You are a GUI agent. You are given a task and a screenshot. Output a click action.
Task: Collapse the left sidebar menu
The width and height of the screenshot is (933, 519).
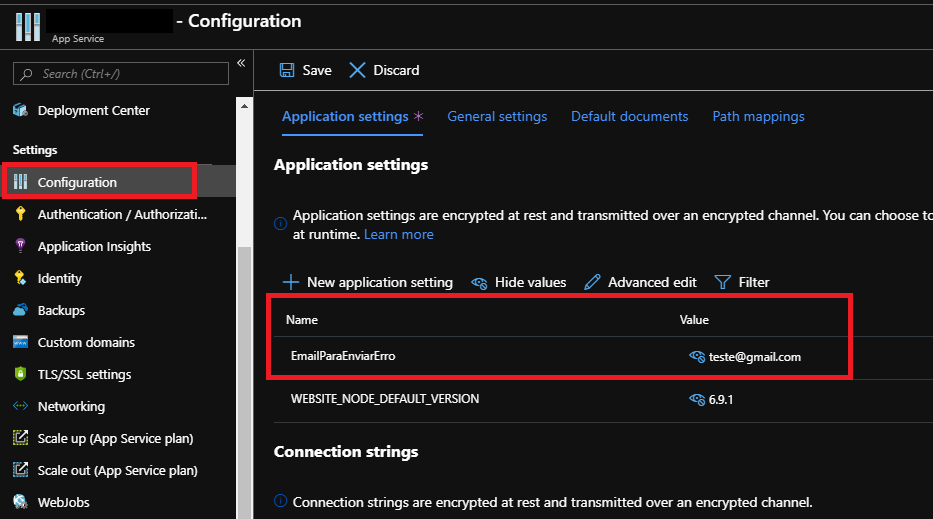pos(240,64)
